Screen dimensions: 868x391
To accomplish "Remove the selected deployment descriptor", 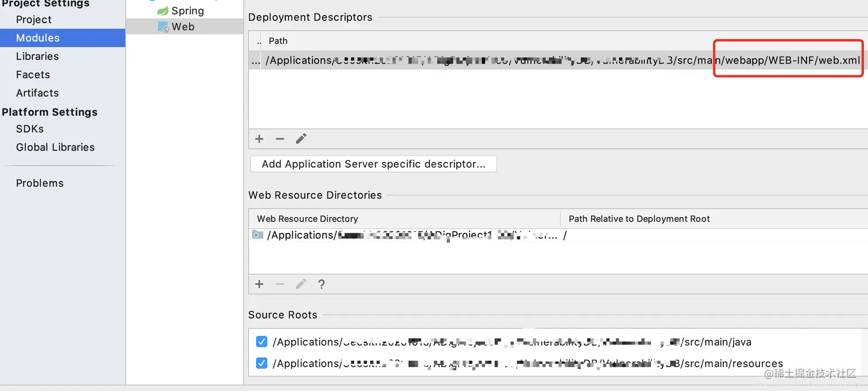I will pyautogui.click(x=280, y=138).
